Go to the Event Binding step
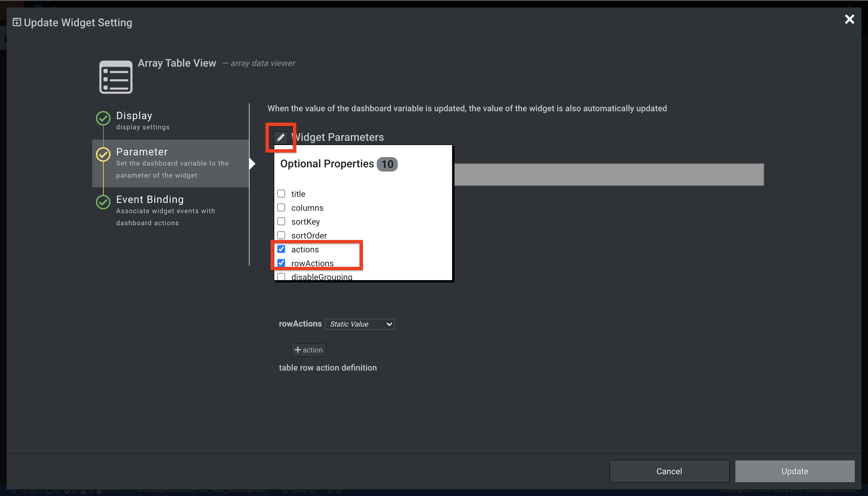The height and width of the screenshot is (496, 868). tap(170, 210)
